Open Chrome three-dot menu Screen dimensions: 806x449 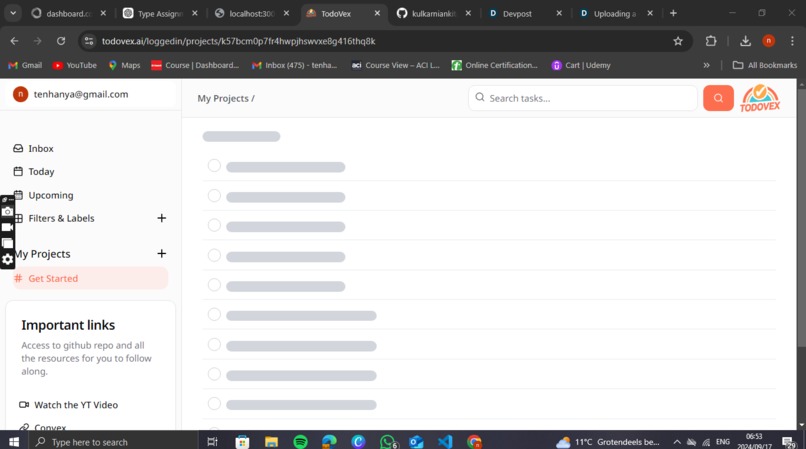tap(792, 41)
